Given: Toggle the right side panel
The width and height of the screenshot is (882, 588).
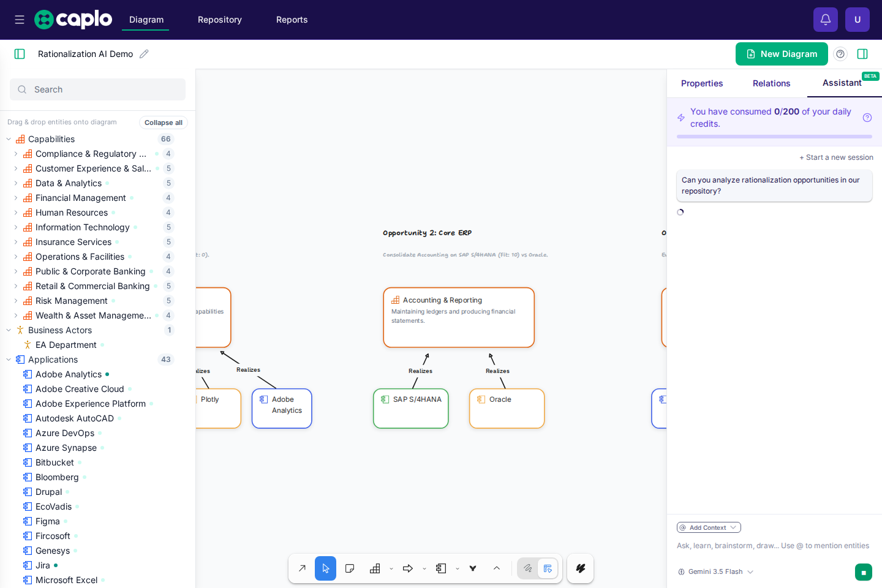Looking at the screenshot, I should pos(862,54).
